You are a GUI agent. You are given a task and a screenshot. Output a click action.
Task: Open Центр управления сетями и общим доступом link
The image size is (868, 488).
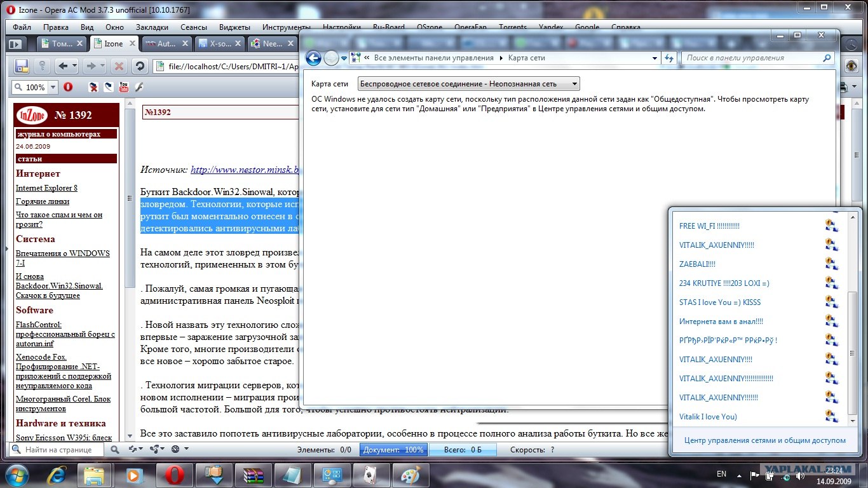coord(764,440)
